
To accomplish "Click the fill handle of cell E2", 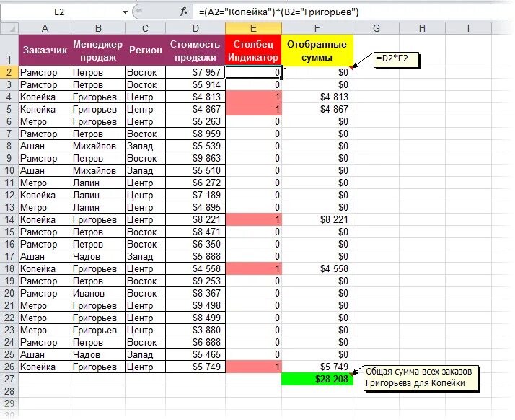I will (281, 79).
